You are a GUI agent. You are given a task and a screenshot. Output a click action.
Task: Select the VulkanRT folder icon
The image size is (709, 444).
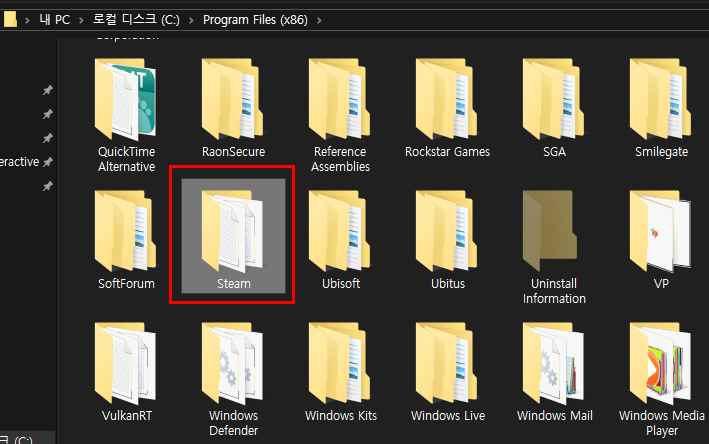coord(126,363)
